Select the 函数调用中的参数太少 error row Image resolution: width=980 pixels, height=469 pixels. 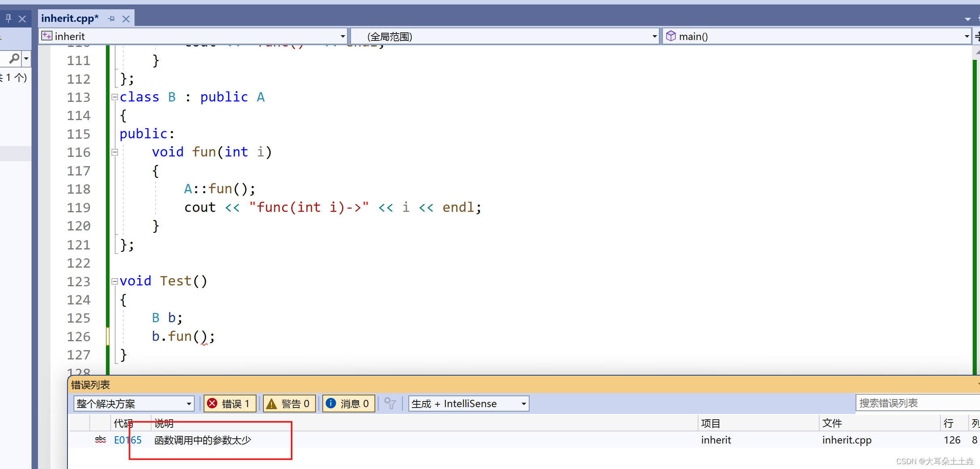click(524, 440)
